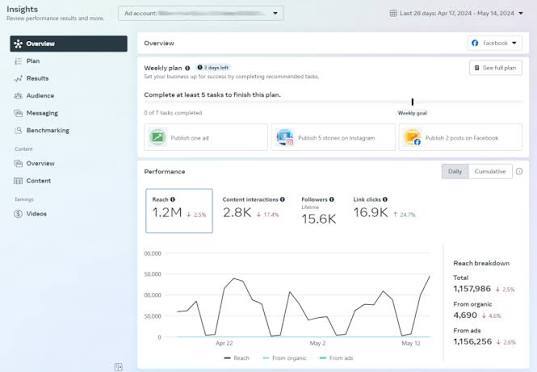Toggle the Reach legend entry

[237, 358]
